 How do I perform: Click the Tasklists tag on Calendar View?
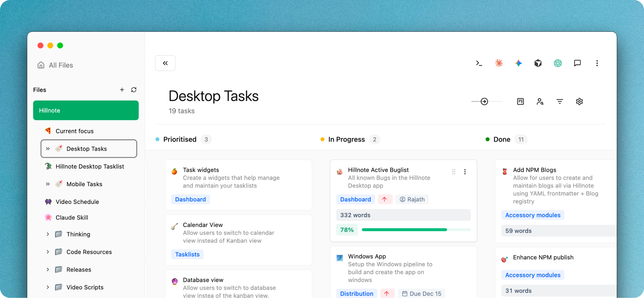187,254
